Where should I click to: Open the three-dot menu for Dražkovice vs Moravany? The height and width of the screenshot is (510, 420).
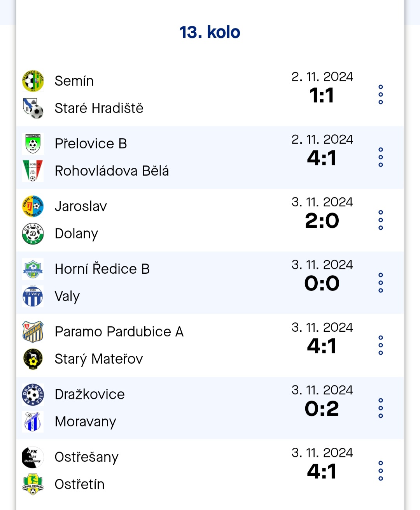click(381, 408)
